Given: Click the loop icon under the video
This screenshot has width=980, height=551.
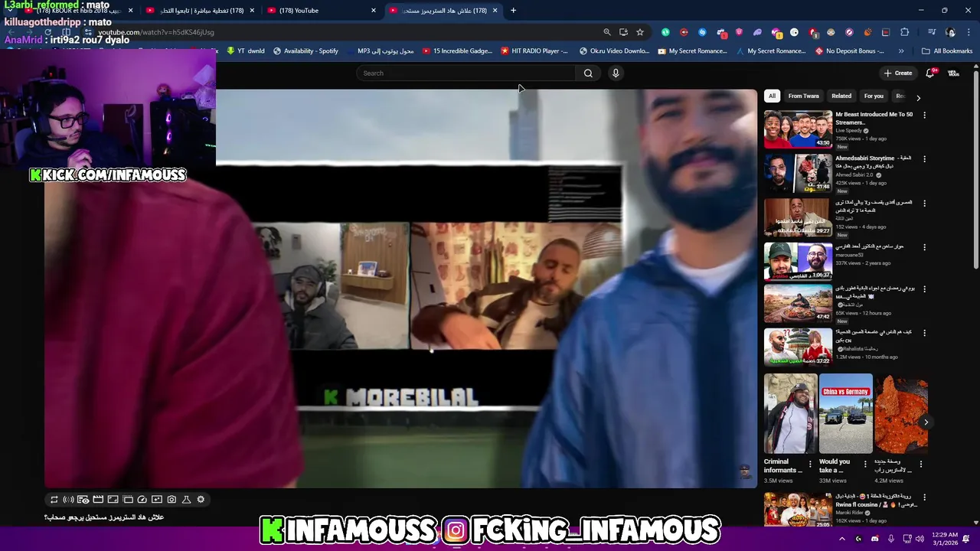Looking at the screenshot, I should tap(54, 500).
